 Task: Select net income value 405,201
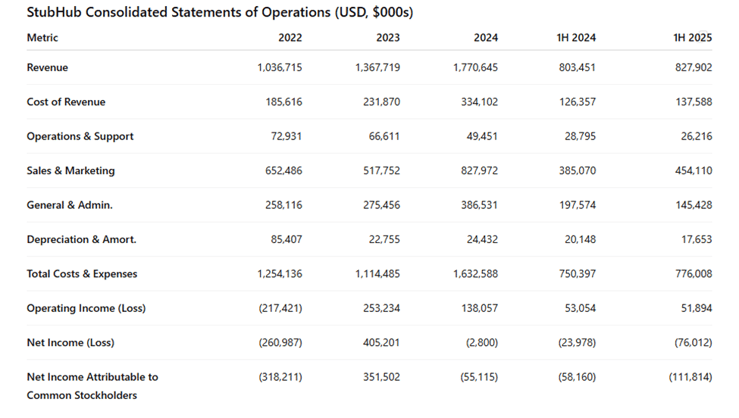tap(381, 343)
